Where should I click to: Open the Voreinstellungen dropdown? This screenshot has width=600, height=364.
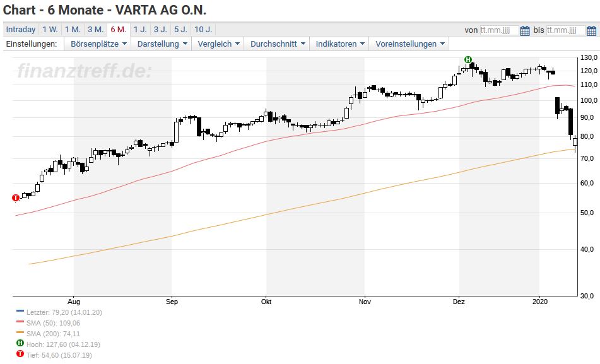409,44
